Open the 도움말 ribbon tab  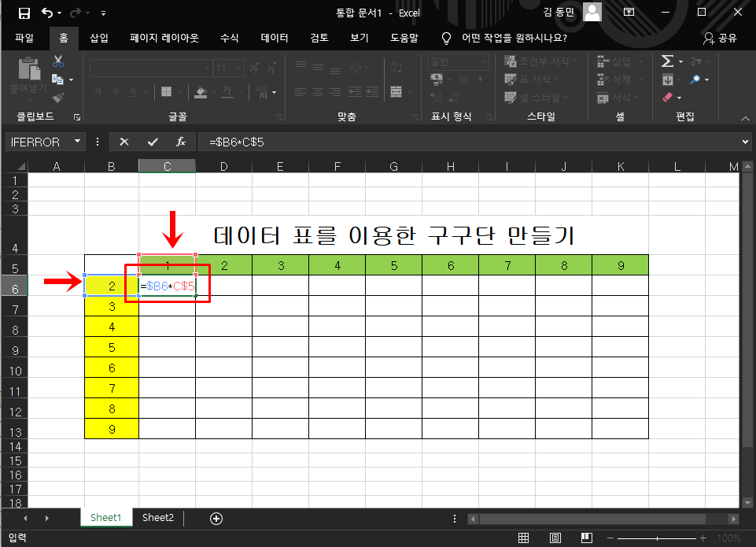click(x=404, y=38)
